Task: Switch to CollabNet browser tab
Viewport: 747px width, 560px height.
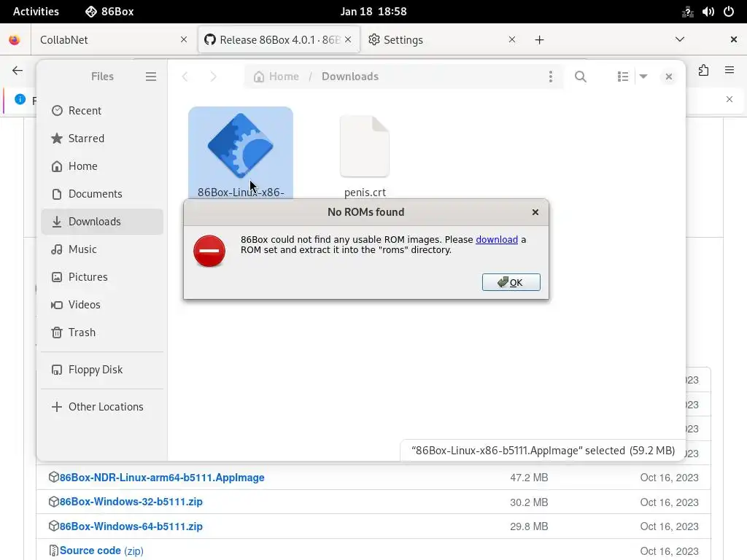Action: 115,39
